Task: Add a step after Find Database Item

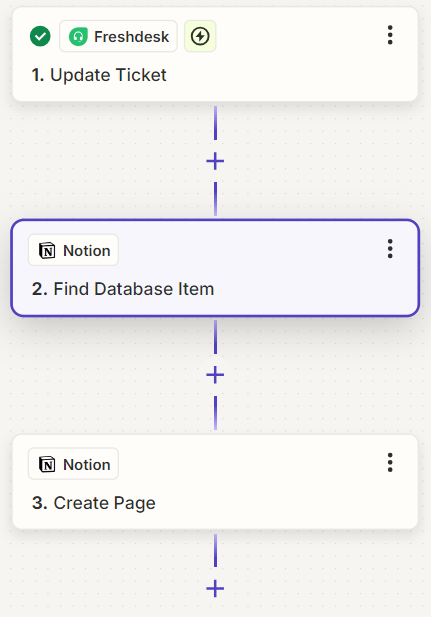Action: point(215,375)
